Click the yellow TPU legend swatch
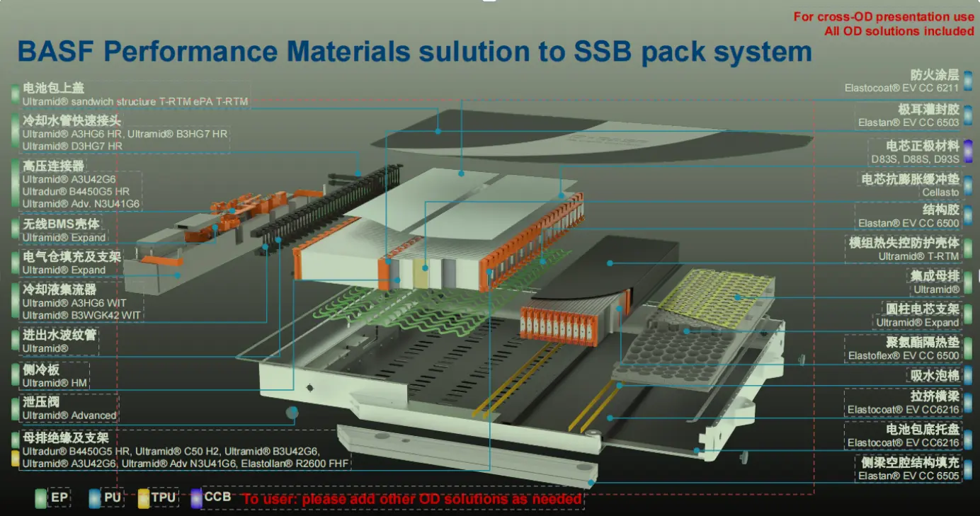This screenshot has width=980, height=516. (x=143, y=498)
